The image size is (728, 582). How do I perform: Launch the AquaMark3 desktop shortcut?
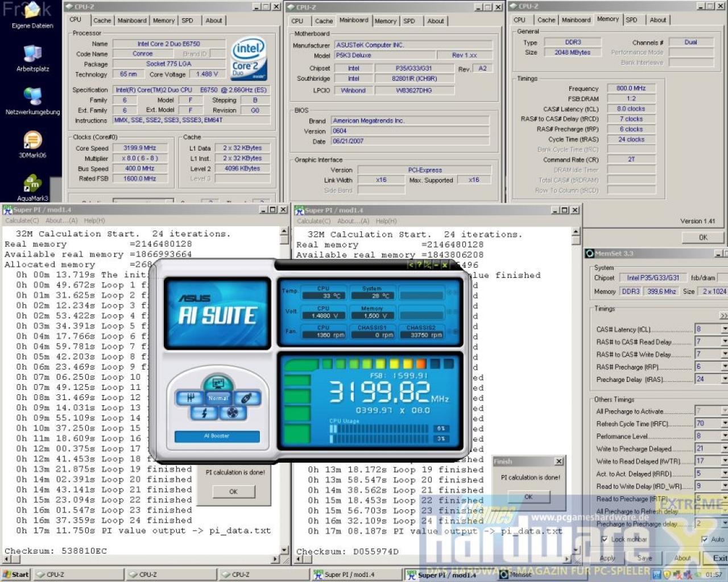pyautogui.click(x=32, y=188)
